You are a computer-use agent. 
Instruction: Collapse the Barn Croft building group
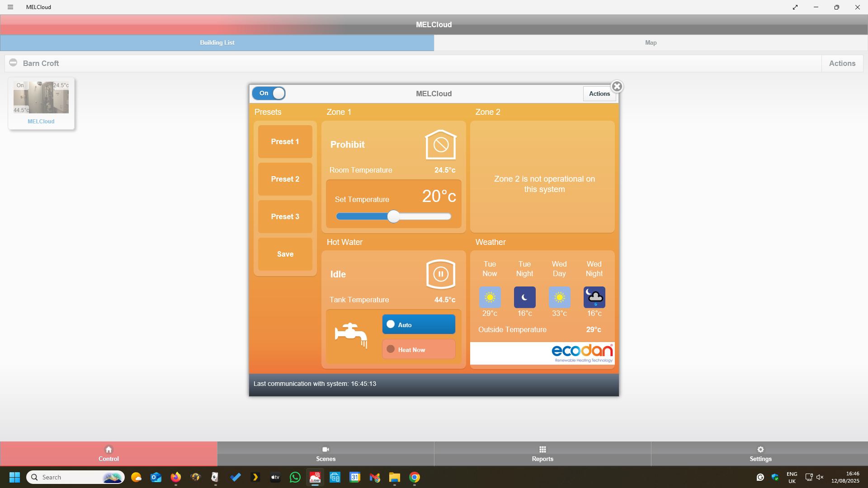click(13, 63)
